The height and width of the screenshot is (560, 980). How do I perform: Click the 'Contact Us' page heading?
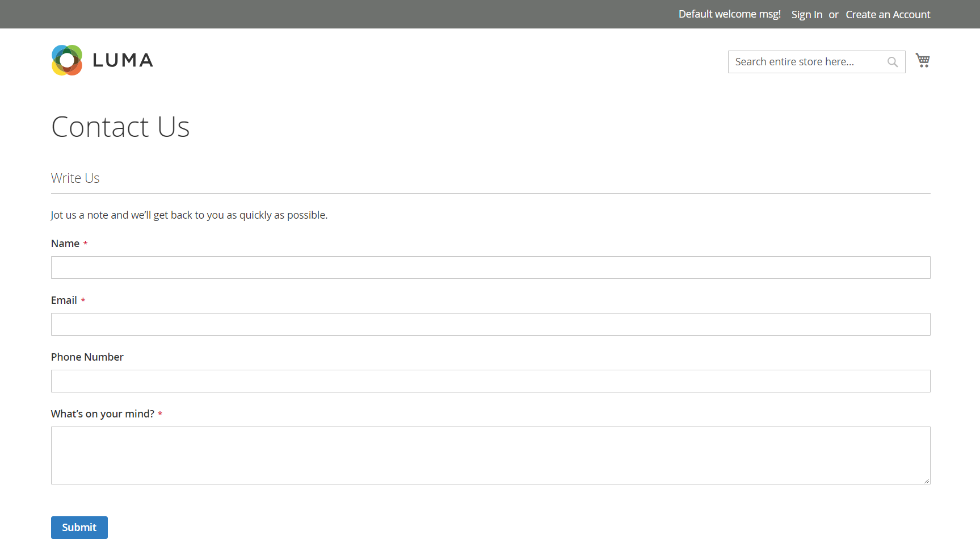click(120, 127)
